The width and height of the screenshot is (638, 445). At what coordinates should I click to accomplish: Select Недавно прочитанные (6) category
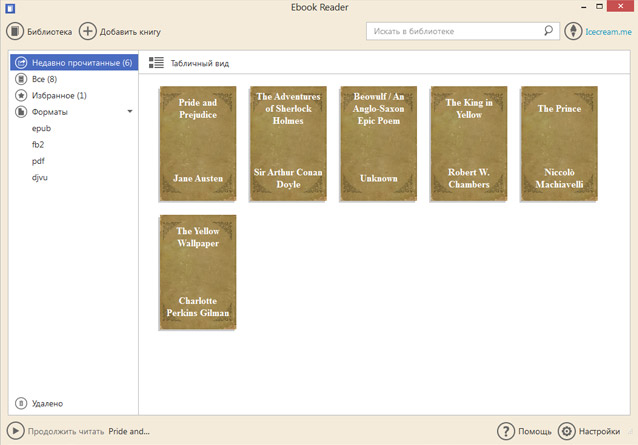[x=74, y=63]
